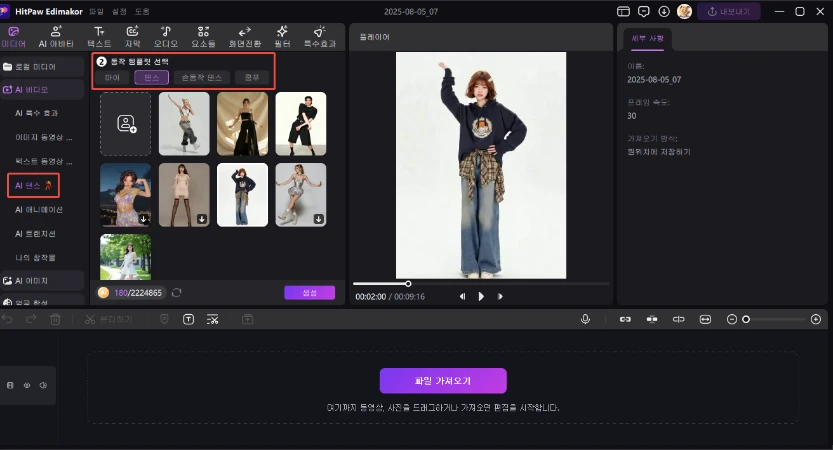Select the 쿵푸 template category
This screenshot has height=450, width=833.
click(x=252, y=78)
